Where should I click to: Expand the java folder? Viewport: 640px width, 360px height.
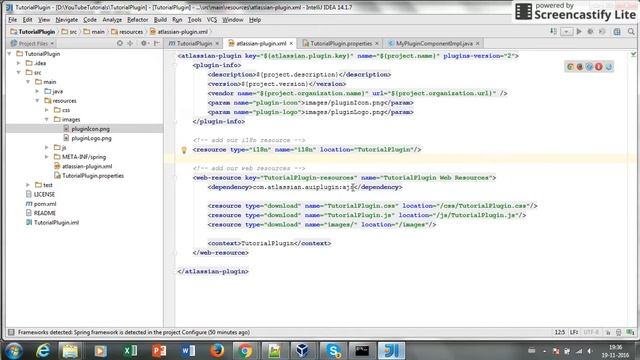pyautogui.click(x=38, y=91)
